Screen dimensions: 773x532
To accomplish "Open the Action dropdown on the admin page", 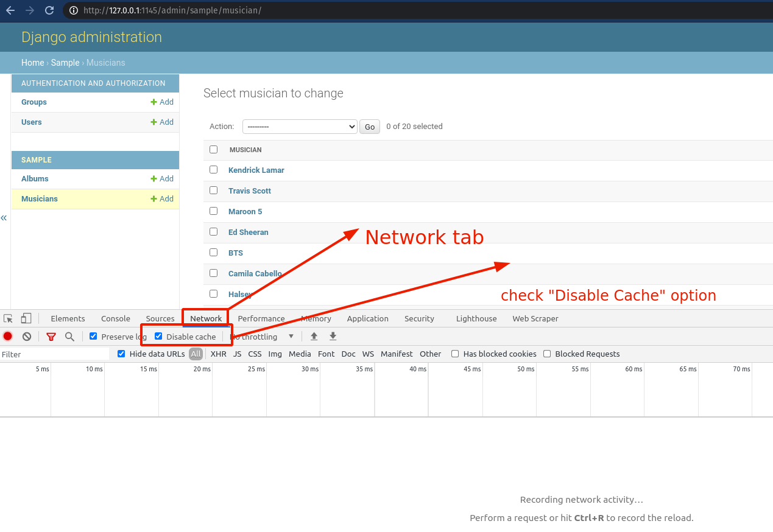I will tap(299, 127).
